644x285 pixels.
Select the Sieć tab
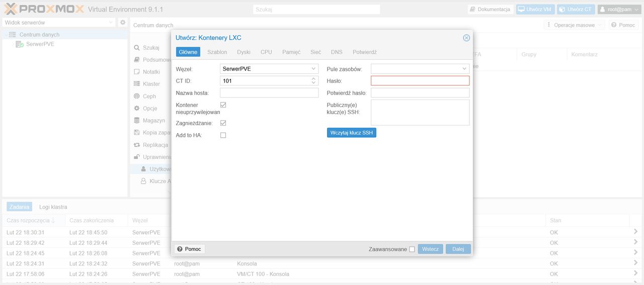pos(315,52)
